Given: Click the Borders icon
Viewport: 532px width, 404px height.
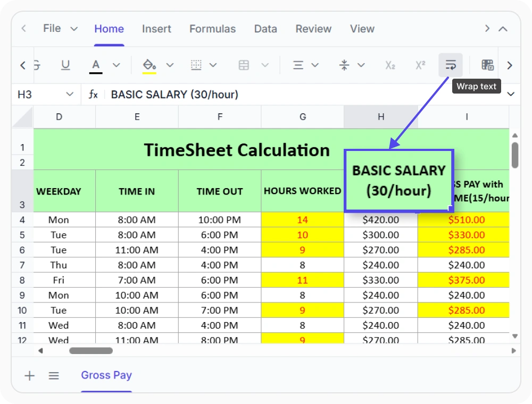Looking at the screenshot, I should tap(196, 65).
